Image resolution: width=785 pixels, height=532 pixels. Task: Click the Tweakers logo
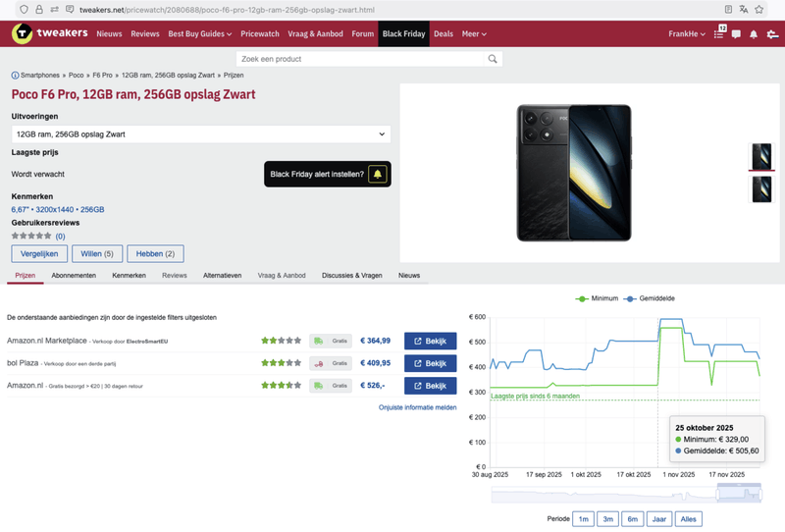click(50, 33)
